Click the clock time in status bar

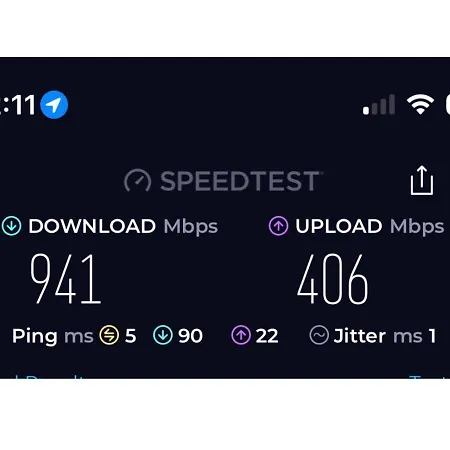(17, 105)
